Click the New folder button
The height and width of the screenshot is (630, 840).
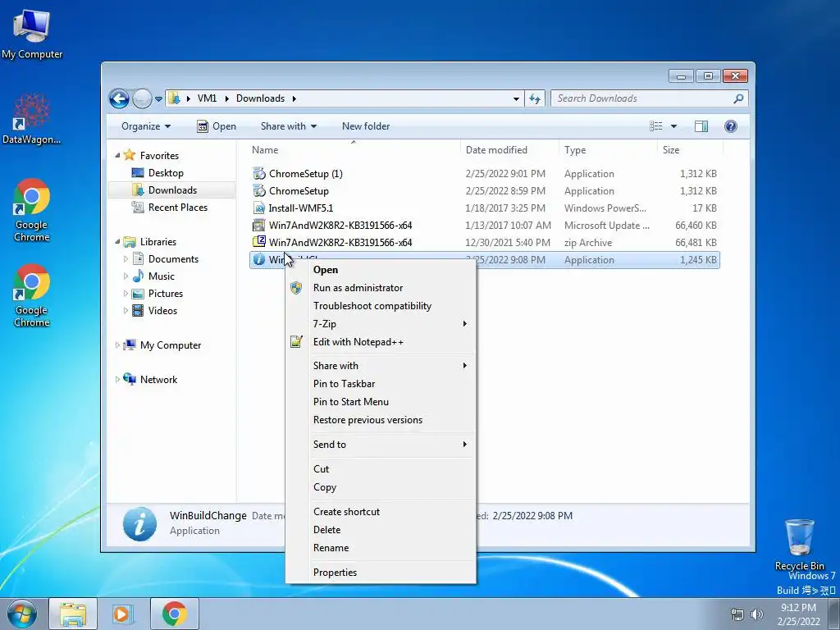coord(366,126)
